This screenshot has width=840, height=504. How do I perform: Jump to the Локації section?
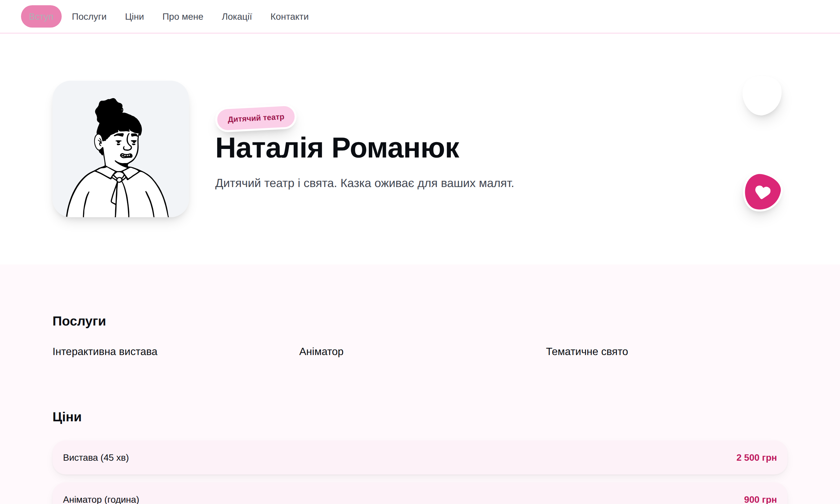click(x=237, y=16)
